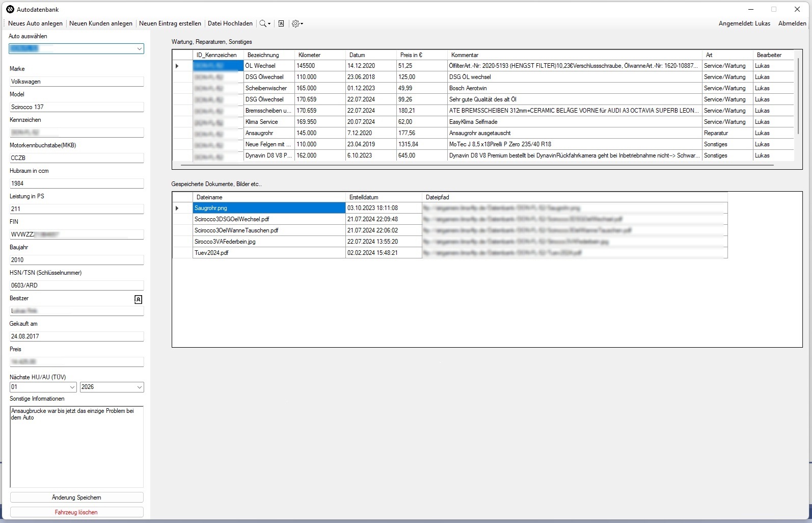The image size is (812, 523).
Task: Save changes with Änderung Speichern
Action: tap(76, 498)
